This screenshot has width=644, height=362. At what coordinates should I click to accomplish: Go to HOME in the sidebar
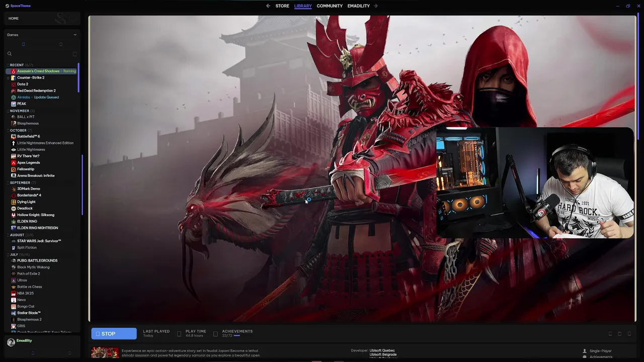(x=14, y=19)
